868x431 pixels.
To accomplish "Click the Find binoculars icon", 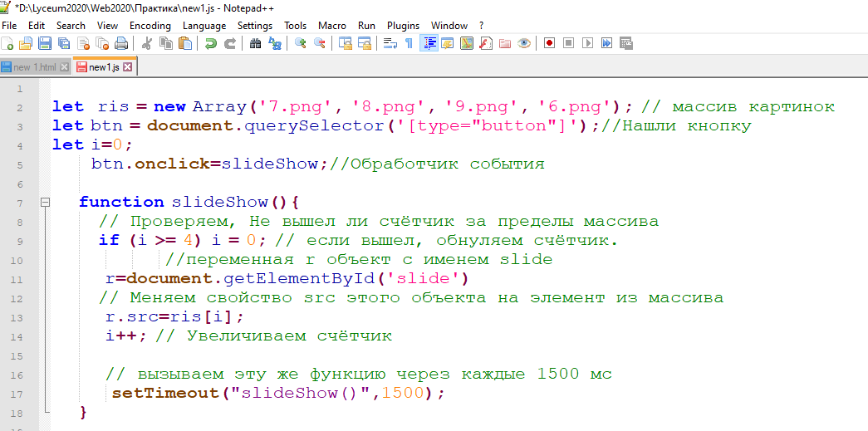I will pos(255,43).
